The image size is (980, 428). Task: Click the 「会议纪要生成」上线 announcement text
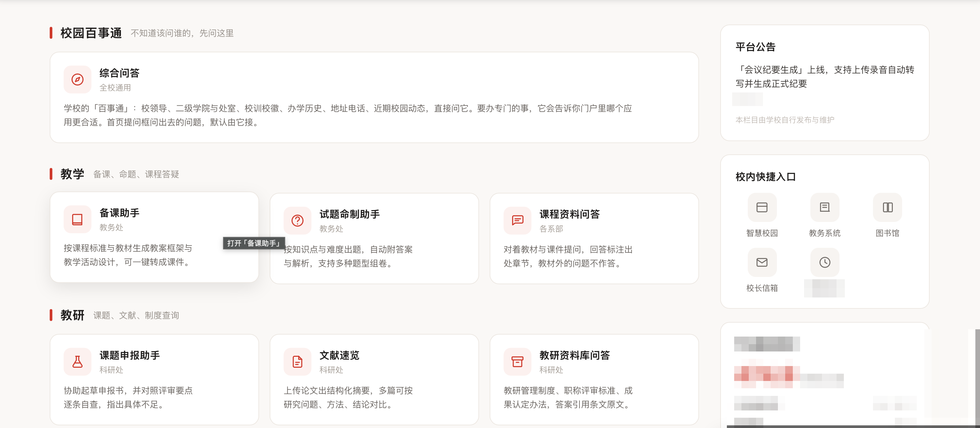tap(824, 77)
